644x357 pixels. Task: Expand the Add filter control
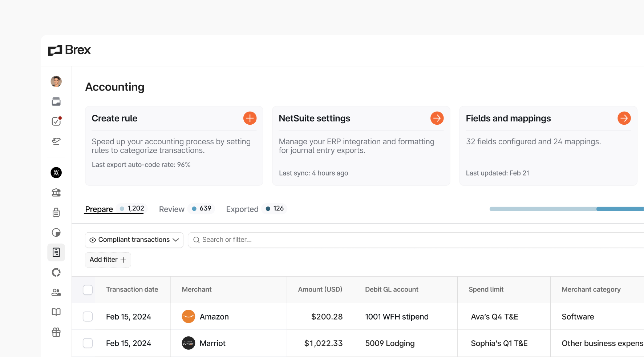pos(108,260)
